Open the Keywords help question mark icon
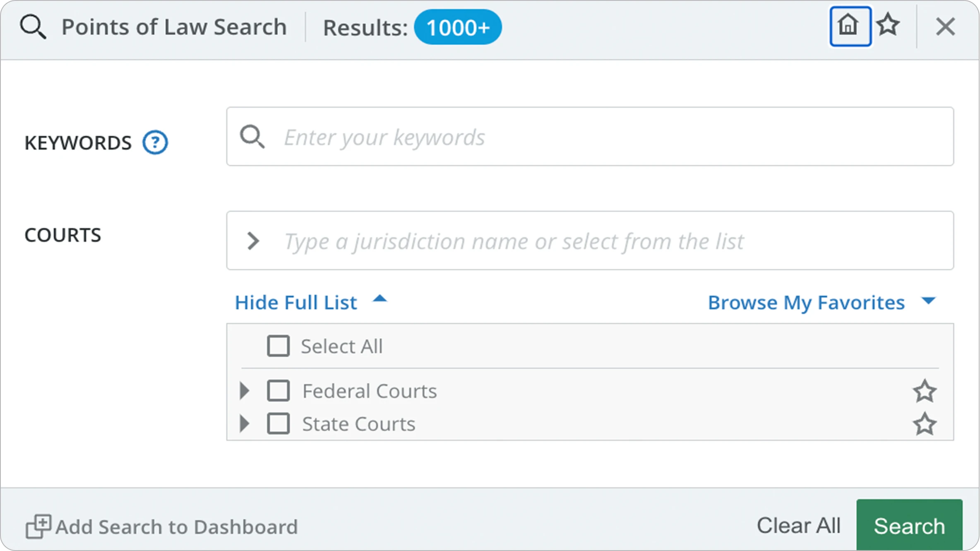The image size is (980, 551). click(155, 143)
